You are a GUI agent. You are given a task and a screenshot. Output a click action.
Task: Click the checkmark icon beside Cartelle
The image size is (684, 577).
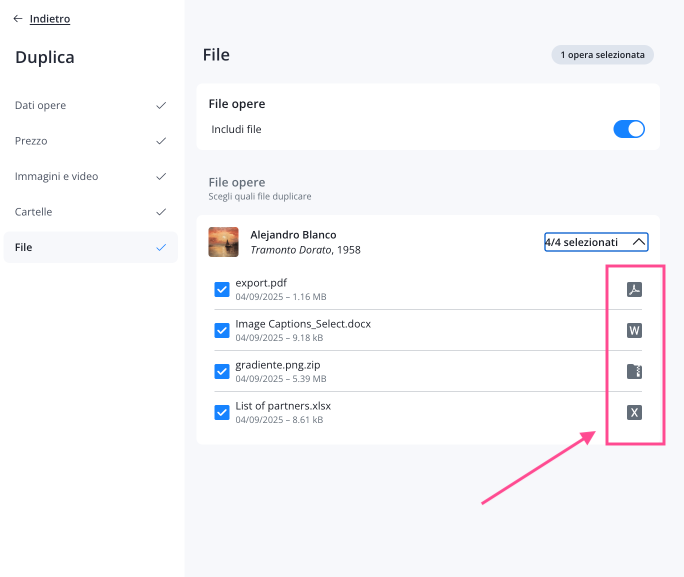(161, 212)
